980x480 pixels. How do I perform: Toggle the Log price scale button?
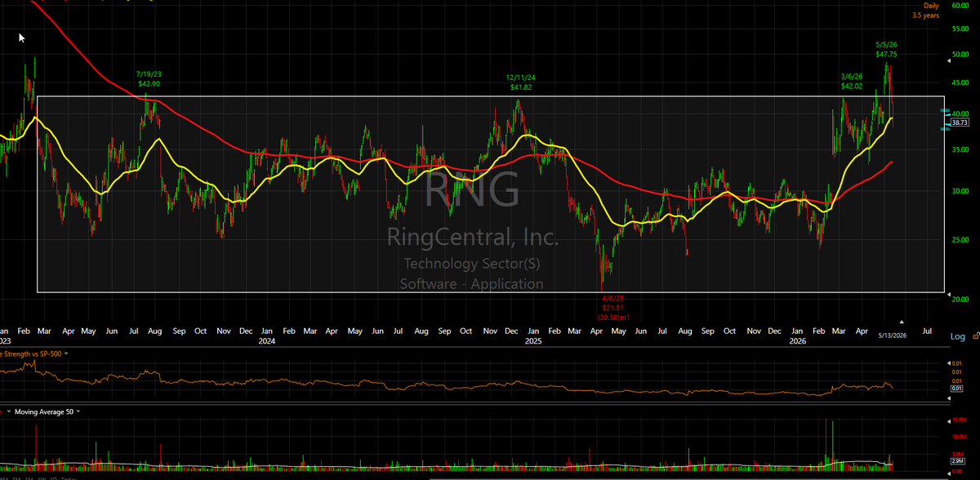(957, 336)
